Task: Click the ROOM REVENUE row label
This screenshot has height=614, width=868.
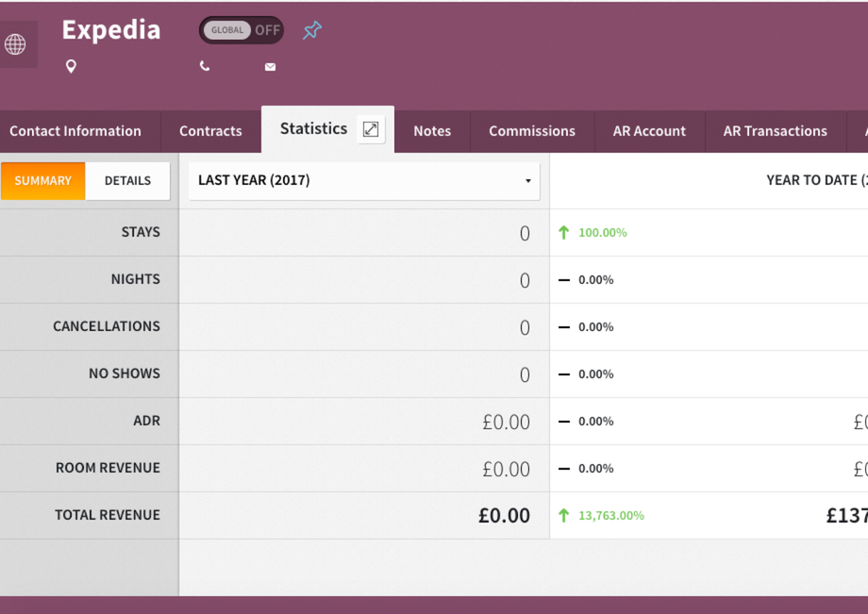Action: click(x=108, y=468)
